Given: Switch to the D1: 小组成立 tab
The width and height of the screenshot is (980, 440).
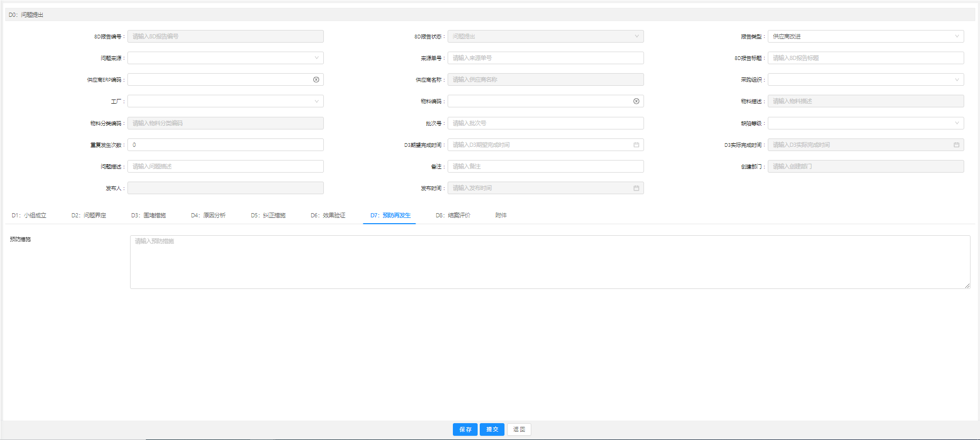Looking at the screenshot, I should click(29, 215).
